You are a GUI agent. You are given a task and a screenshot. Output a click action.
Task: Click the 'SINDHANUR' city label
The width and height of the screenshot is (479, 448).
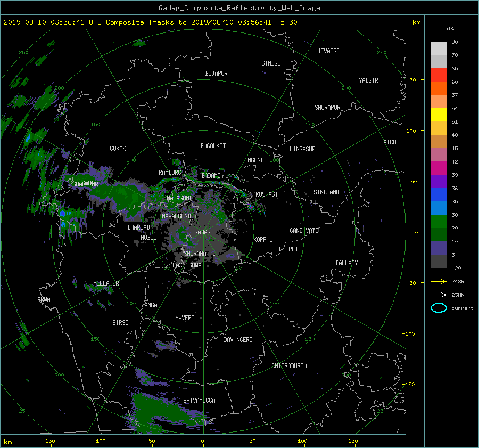pos(328,192)
